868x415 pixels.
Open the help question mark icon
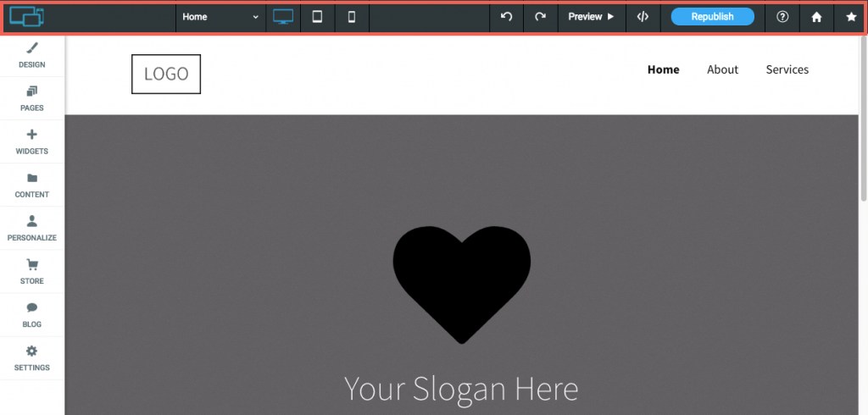coord(782,17)
